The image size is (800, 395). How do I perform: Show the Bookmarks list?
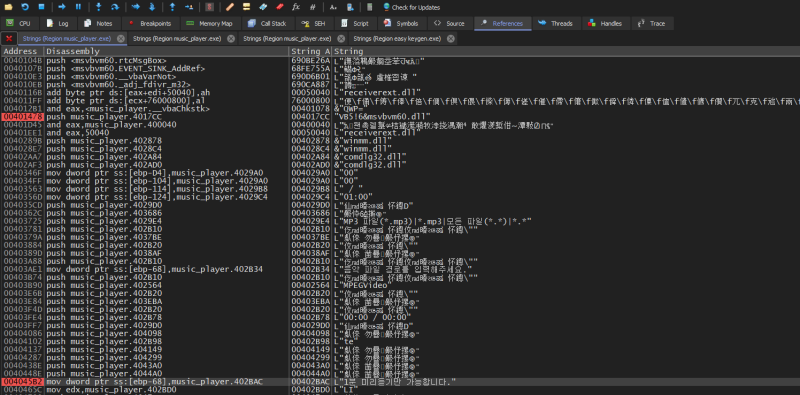point(279,7)
